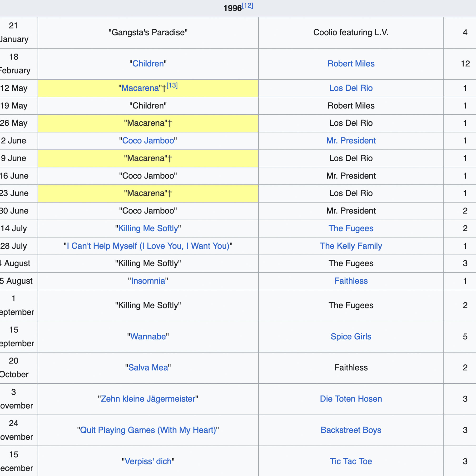The height and width of the screenshot is (476, 476).
Task: Click the 26 May Macarena yellow cell
Action: point(148,123)
